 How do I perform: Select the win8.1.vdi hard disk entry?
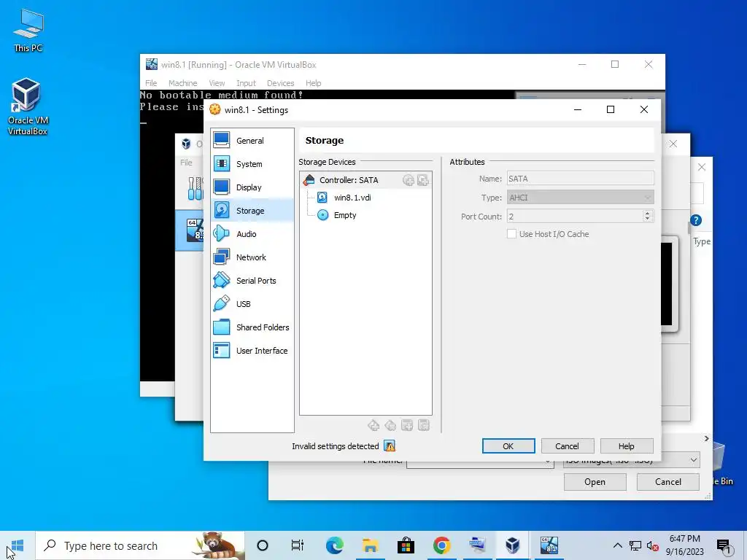(x=352, y=198)
